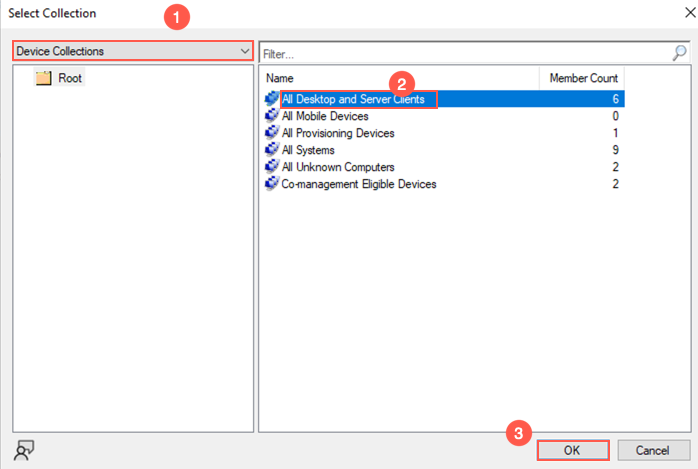Click member count 0 of All Mobile Devices

pyautogui.click(x=615, y=116)
